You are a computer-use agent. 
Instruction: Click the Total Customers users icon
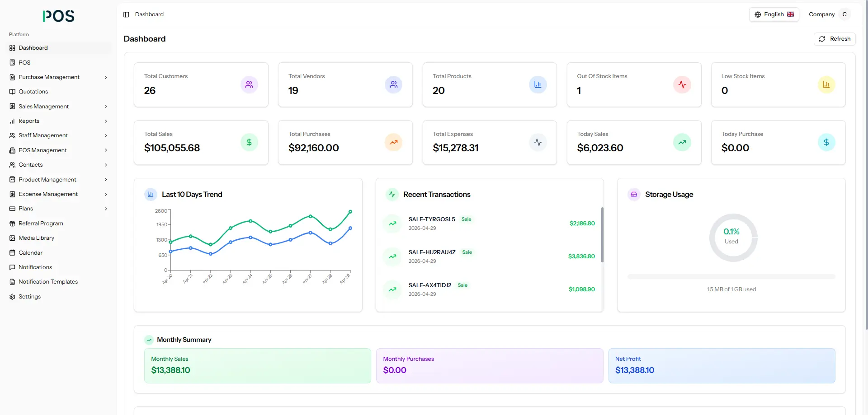[x=249, y=84]
